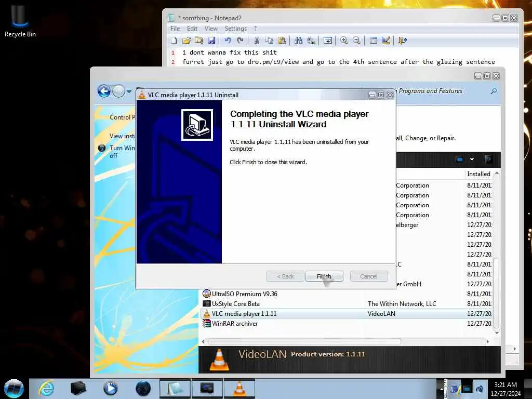
Task: Open Windows Media Player from taskbar
Action: pos(110,389)
